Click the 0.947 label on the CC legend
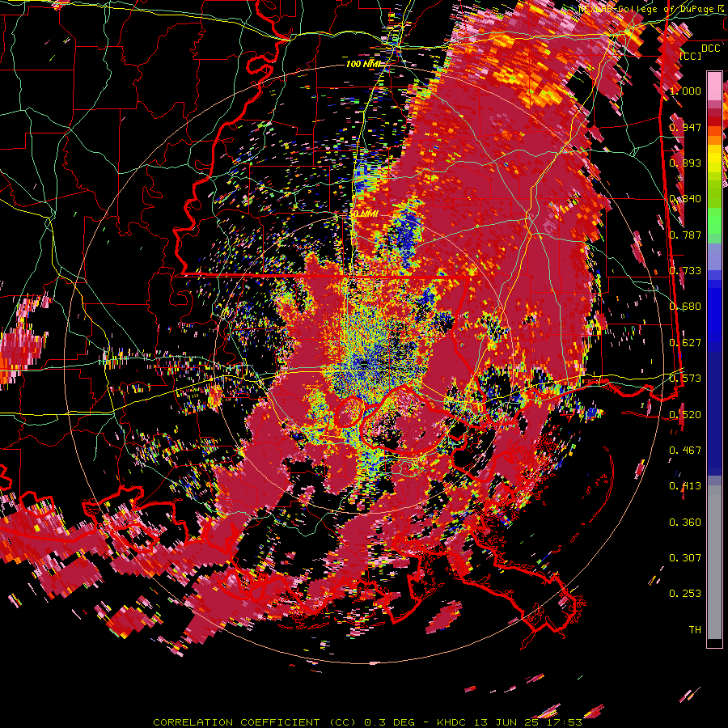Image resolution: width=728 pixels, height=728 pixels. tap(685, 127)
